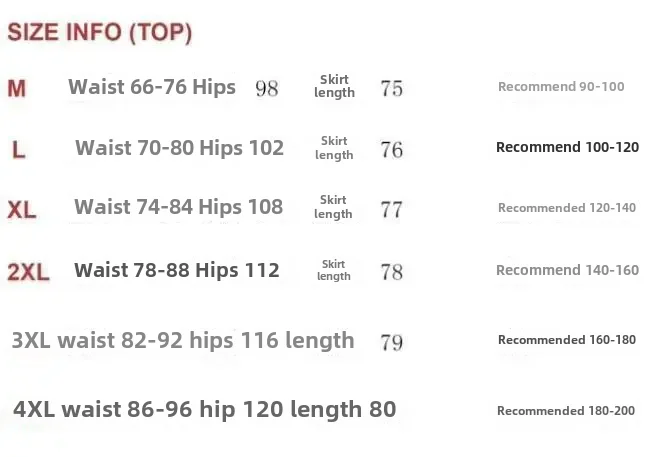Click Recommend 100-120 text
The width and height of the screenshot is (661, 457).
click(567, 147)
